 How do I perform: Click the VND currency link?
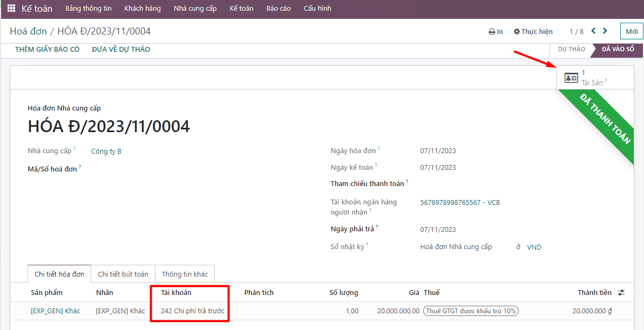point(534,247)
